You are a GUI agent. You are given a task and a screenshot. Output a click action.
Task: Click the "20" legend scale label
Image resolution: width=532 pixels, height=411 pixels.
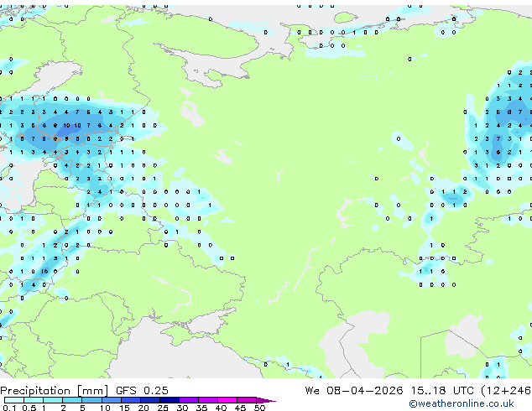pos(143,408)
